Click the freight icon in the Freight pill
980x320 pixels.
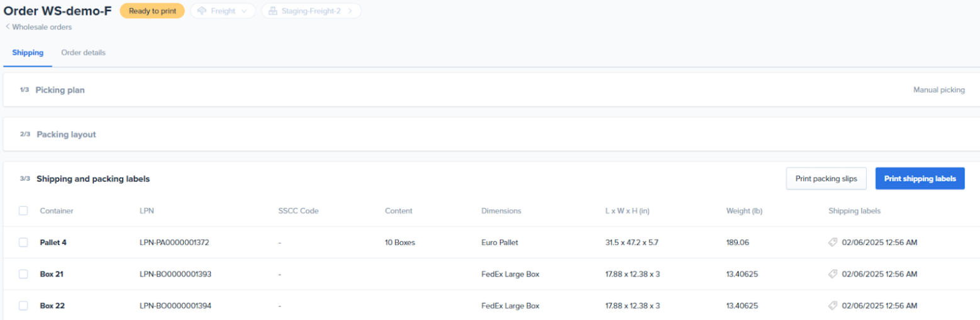202,11
